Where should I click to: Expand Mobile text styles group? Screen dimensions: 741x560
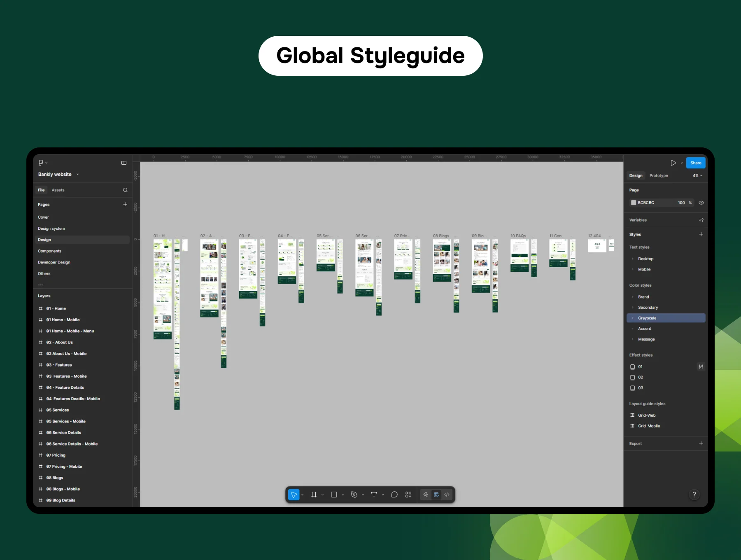[633, 269]
